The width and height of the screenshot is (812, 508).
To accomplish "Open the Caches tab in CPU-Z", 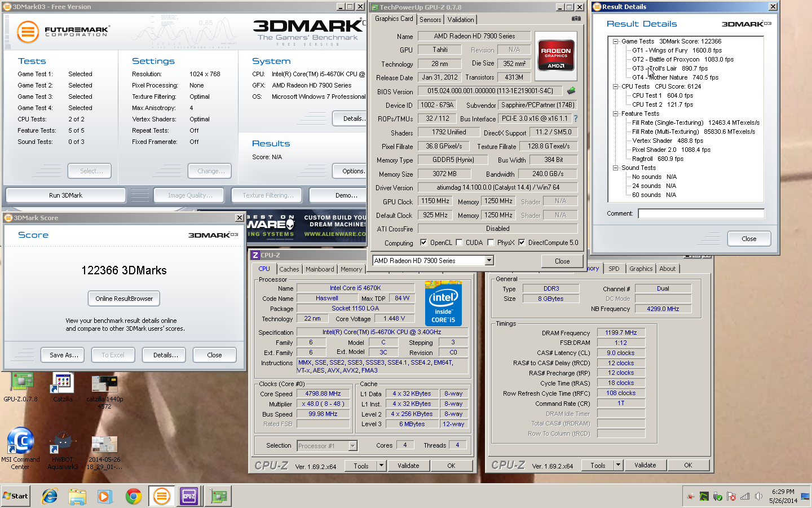I will click(289, 269).
